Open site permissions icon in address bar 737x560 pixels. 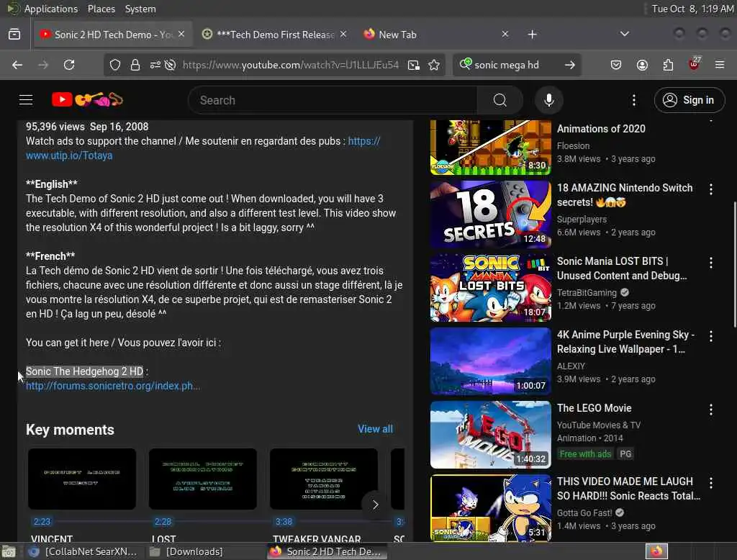point(155,65)
